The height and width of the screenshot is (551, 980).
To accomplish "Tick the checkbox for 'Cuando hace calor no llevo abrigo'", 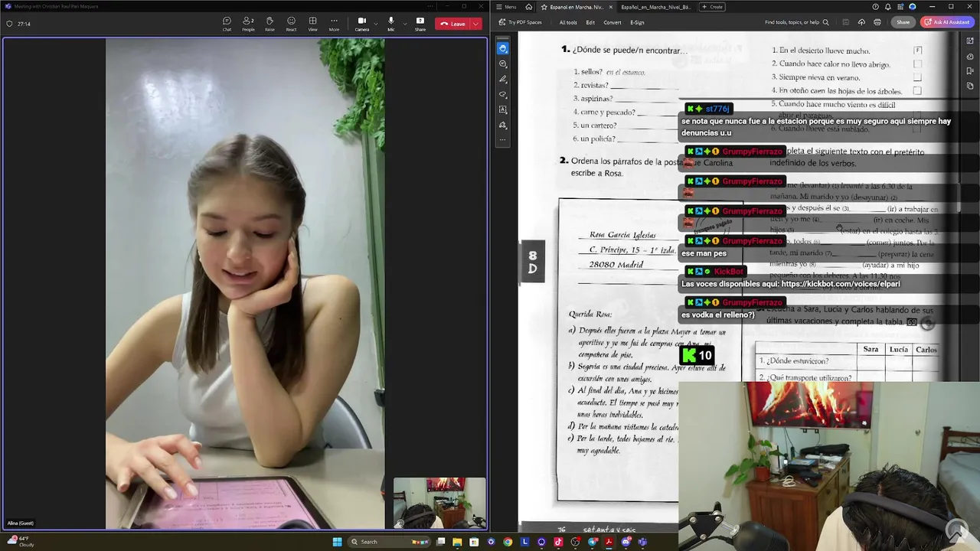I will [x=917, y=64].
